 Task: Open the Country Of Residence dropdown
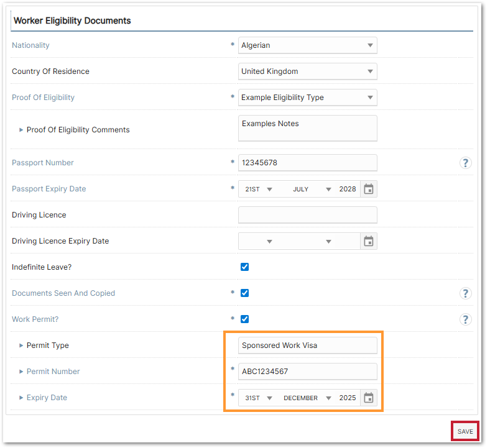pyautogui.click(x=307, y=71)
